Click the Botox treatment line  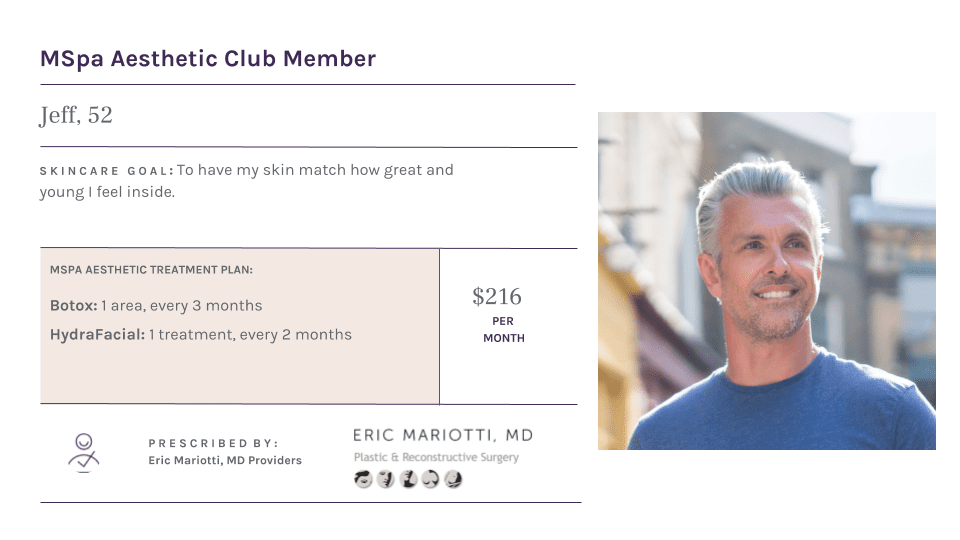156,306
